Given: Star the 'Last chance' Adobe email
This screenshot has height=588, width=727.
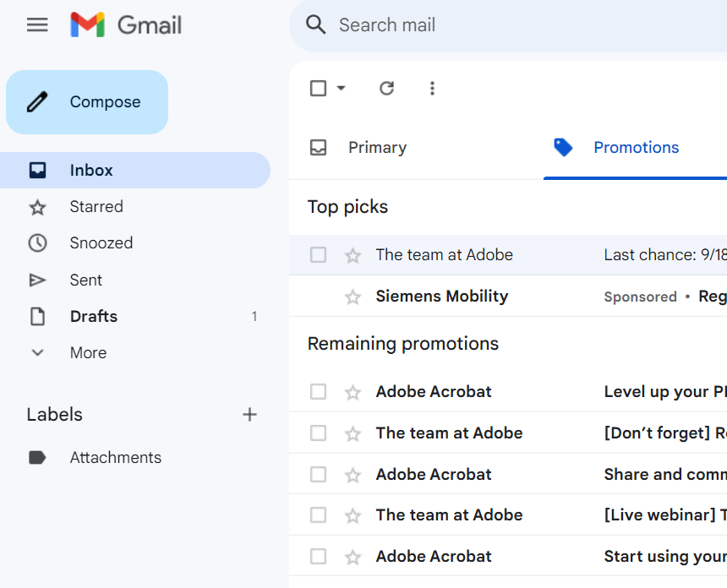Looking at the screenshot, I should click(353, 255).
